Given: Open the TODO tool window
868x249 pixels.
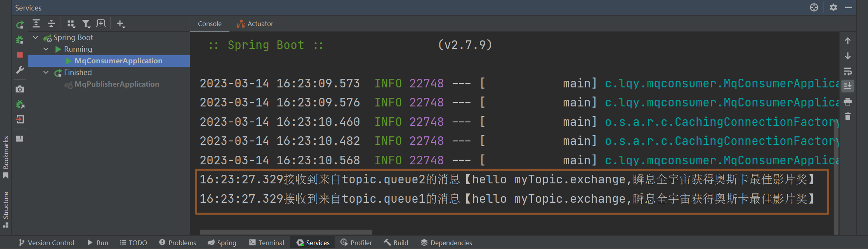Looking at the screenshot, I should click(x=133, y=242).
